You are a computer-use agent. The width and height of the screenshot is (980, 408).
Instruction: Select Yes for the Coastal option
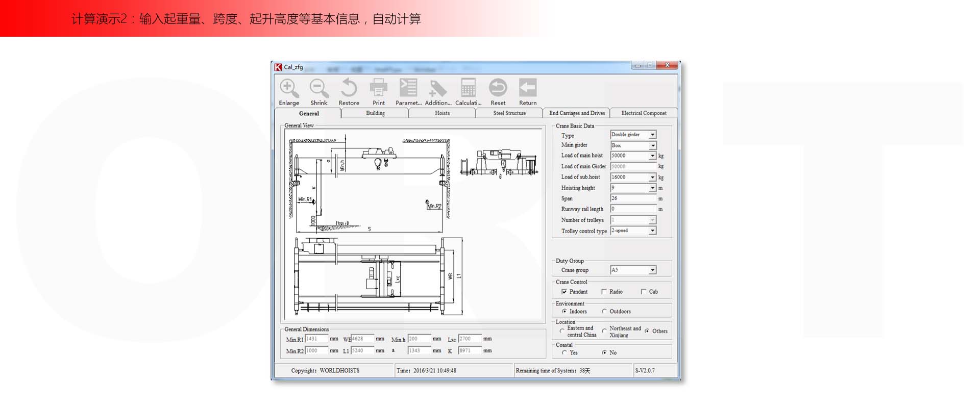(564, 352)
